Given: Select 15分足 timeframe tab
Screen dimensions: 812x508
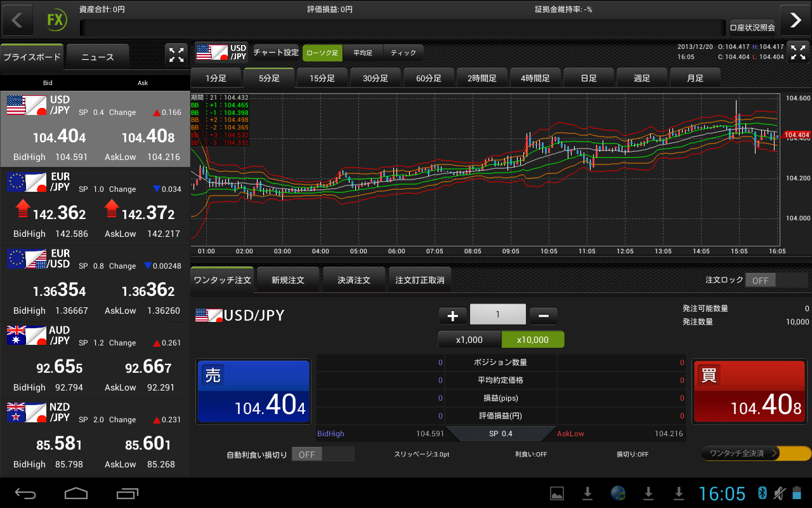Looking at the screenshot, I should (322, 78).
